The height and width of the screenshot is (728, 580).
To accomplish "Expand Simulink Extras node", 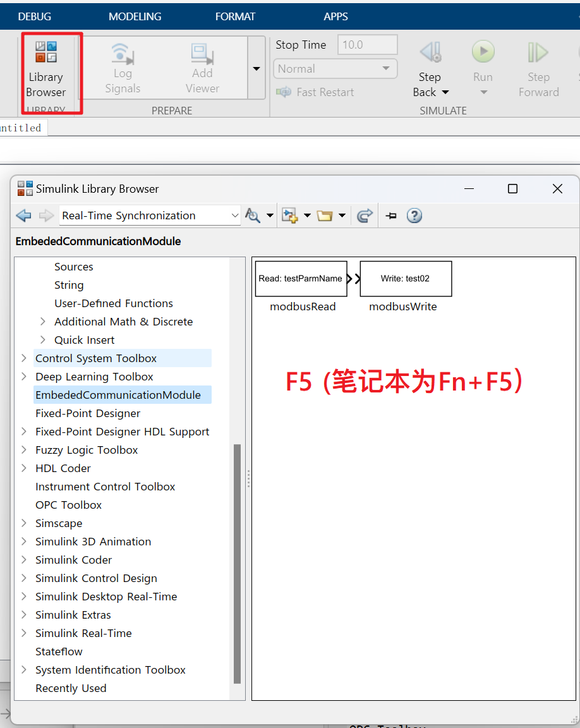I will pyautogui.click(x=24, y=615).
